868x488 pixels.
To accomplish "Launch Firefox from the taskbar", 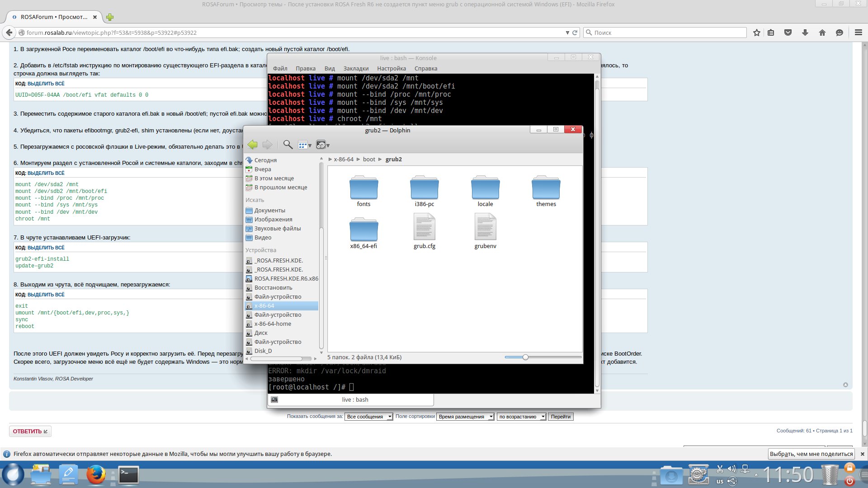I will click(x=96, y=475).
